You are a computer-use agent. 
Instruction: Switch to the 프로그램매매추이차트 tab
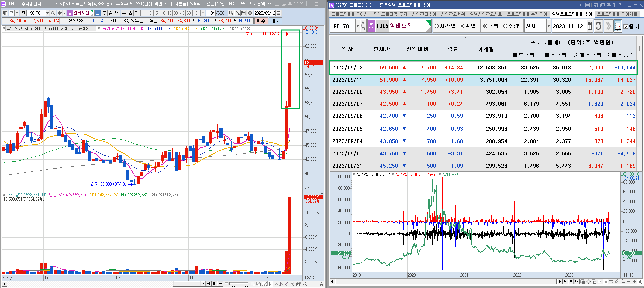[617, 14]
